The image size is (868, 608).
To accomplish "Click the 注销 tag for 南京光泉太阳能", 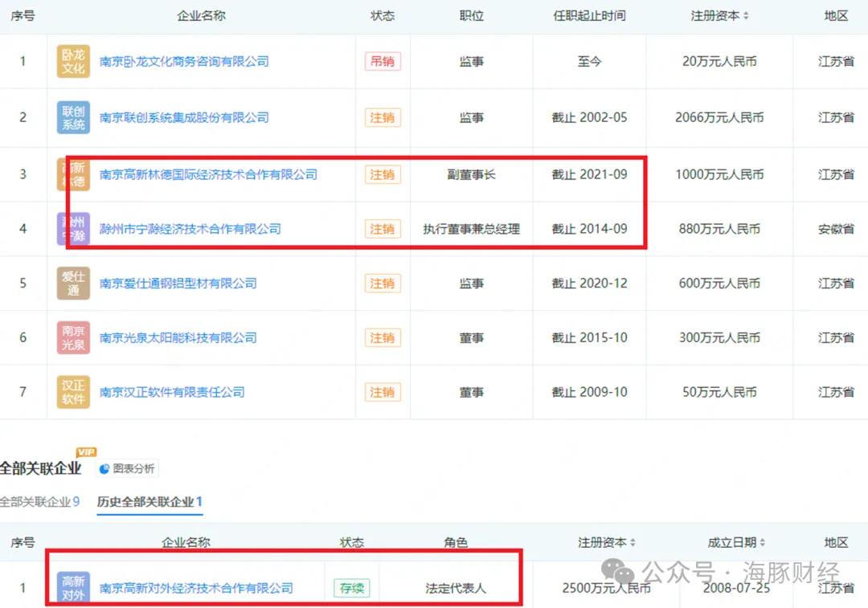I will pos(383,337).
